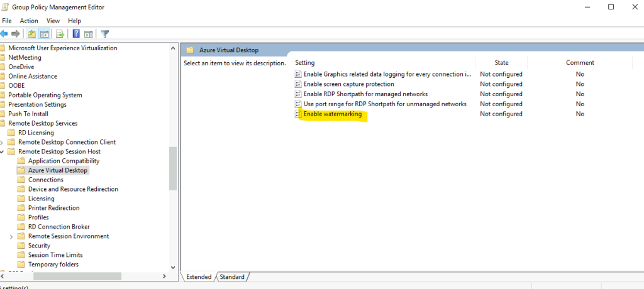The width and height of the screenshot is (644, 289).
Task: Collapse the Remote Desktop Session Host node
Action: pyautogui.click(x=2, y=151)
